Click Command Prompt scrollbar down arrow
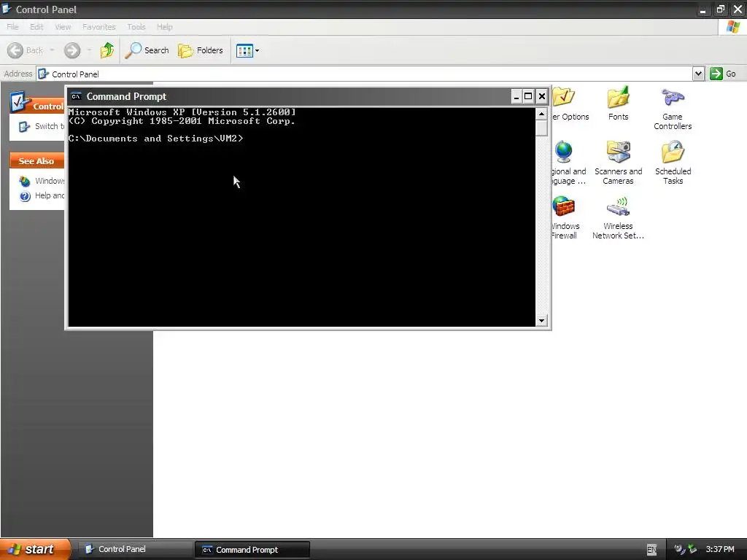The height and width of the screenshot is (560, 747). point(541,321)
